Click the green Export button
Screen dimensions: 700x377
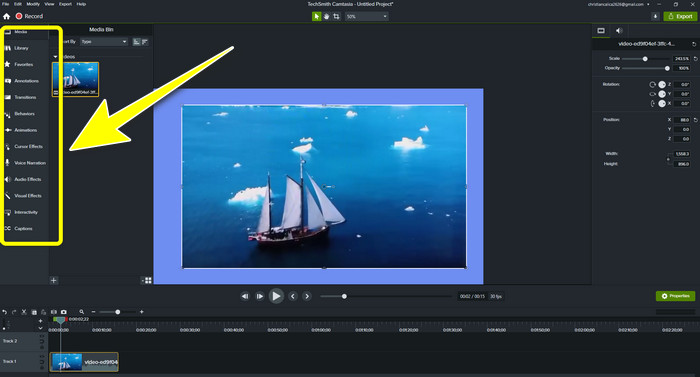(680, 16)
